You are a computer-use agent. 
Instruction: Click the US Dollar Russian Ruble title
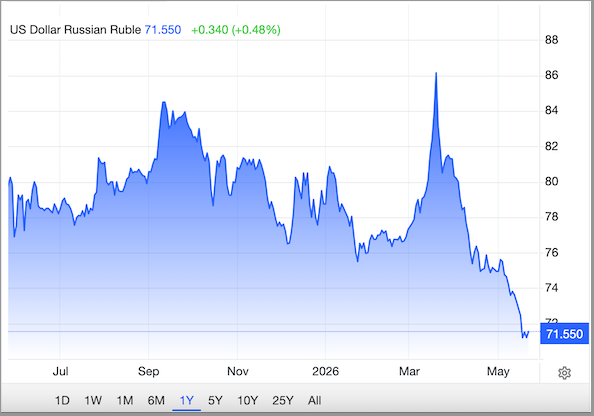[x=75, y=30]
